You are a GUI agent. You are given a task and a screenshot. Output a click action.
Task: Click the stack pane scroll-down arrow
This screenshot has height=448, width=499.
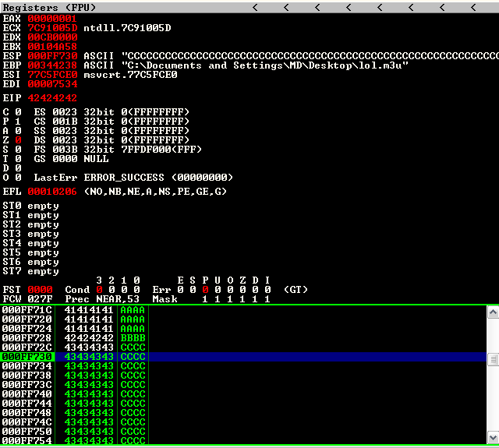pos(493,437)
